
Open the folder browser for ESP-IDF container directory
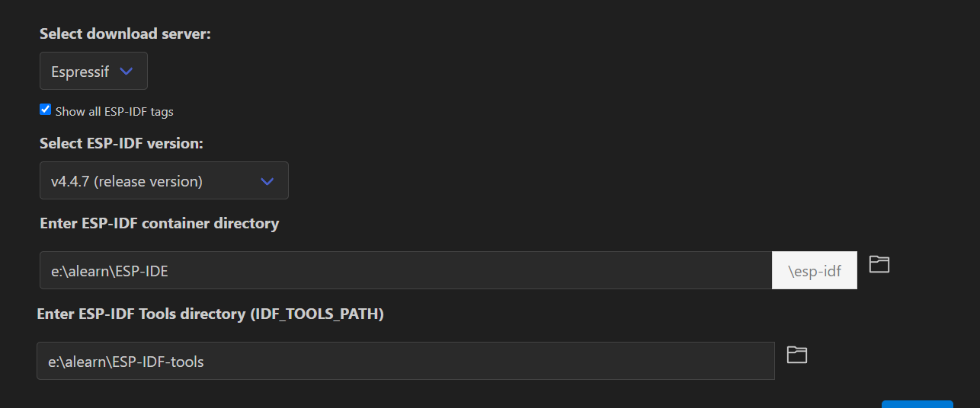[879, 265]
